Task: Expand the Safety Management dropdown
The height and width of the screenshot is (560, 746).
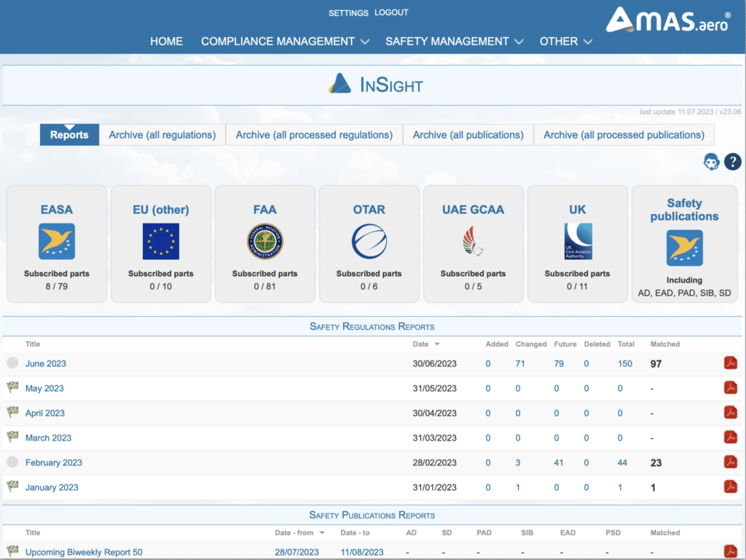Action: pos(455,42)
